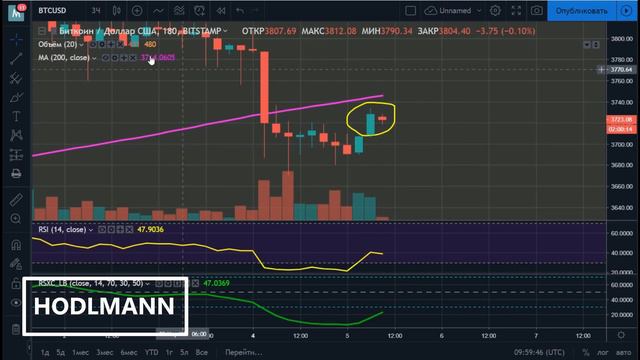Screen dimensions: 640x360
Task: Toggle hide all drawings eye icon
Action: pyautogui.click(x=16, y=303)
